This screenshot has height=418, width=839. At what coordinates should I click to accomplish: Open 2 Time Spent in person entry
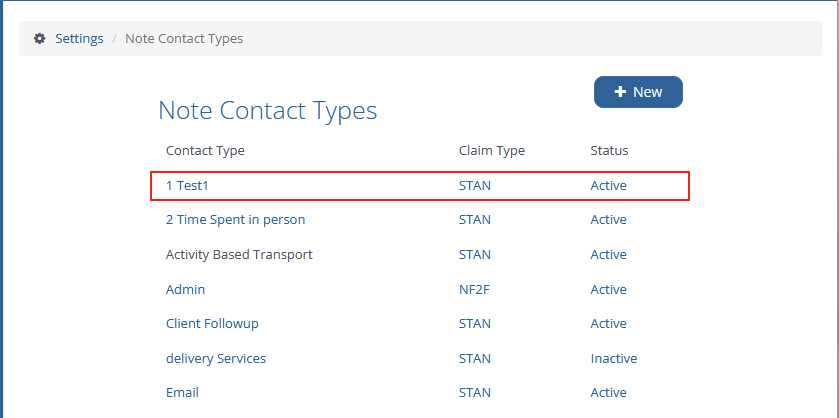pos(235,220)
